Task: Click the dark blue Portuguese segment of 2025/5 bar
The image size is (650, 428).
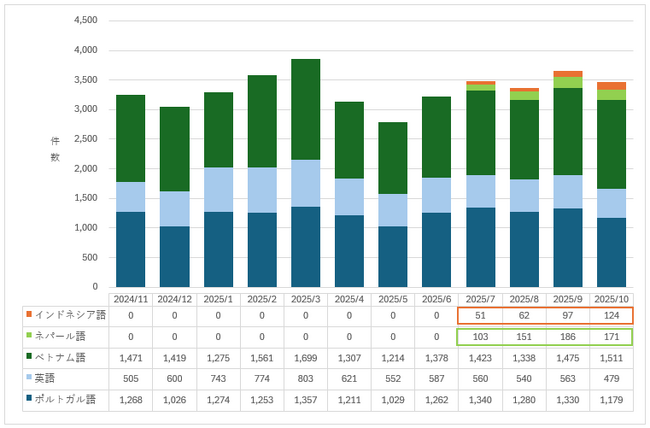Action: (393, 257)
